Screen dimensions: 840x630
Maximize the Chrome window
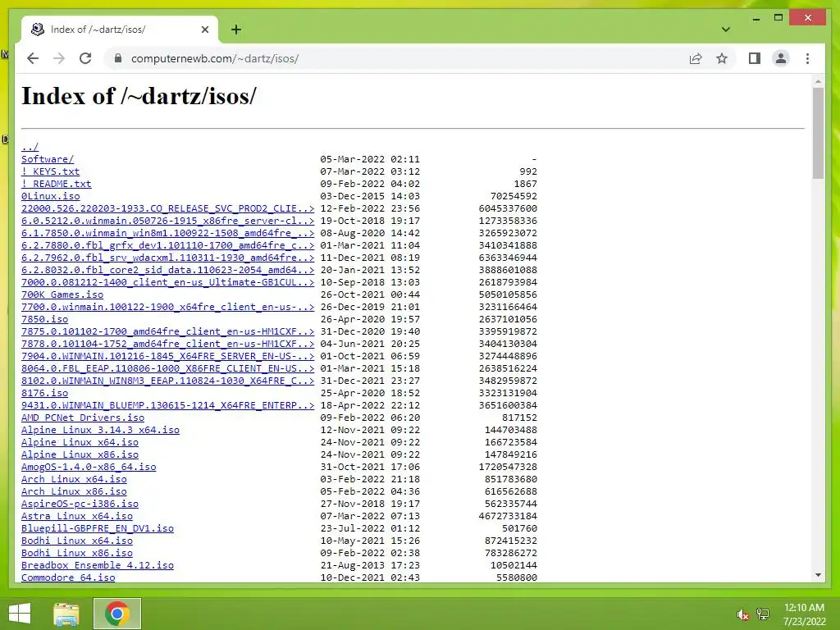[778, 18]
